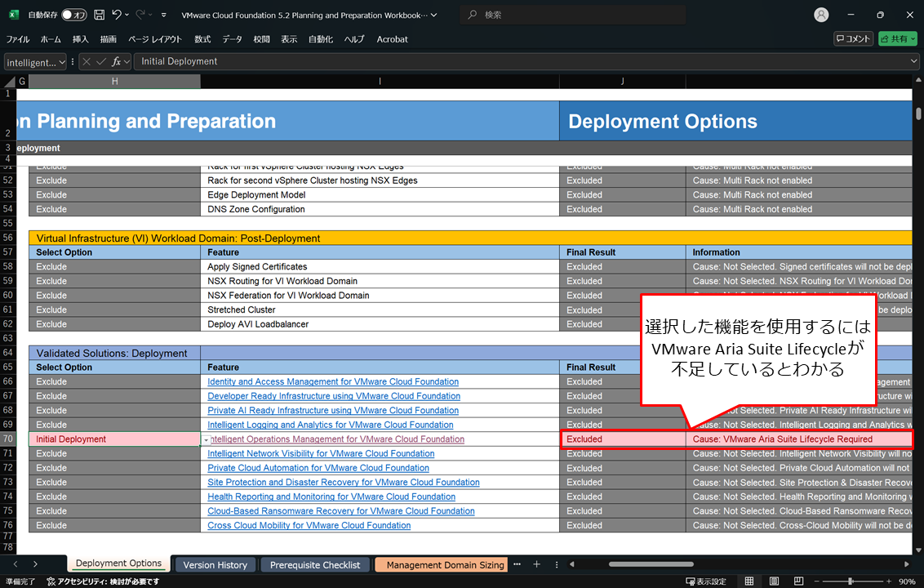Viewport: 924px width, 588px height.
Task: Open Cloud-Based Ransomware Recovery link
Action: [340, 510]
